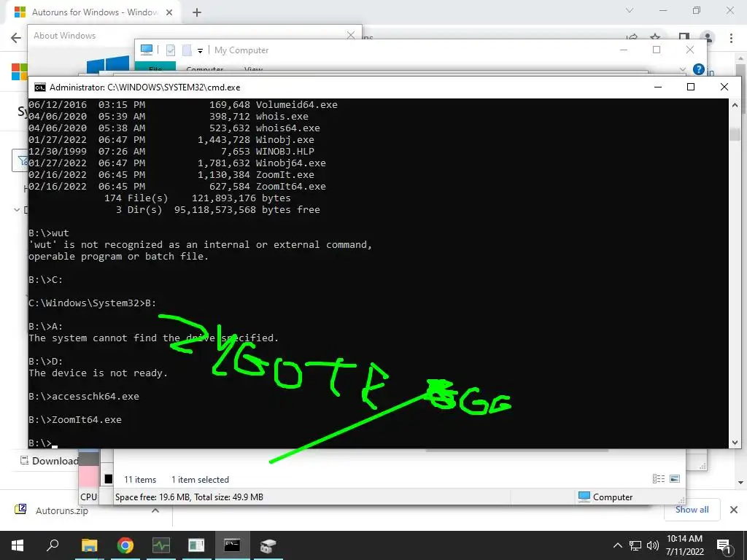Expand Autoruns.zip download options chevron
Viewport: 747px width, 560px height.
155,510
